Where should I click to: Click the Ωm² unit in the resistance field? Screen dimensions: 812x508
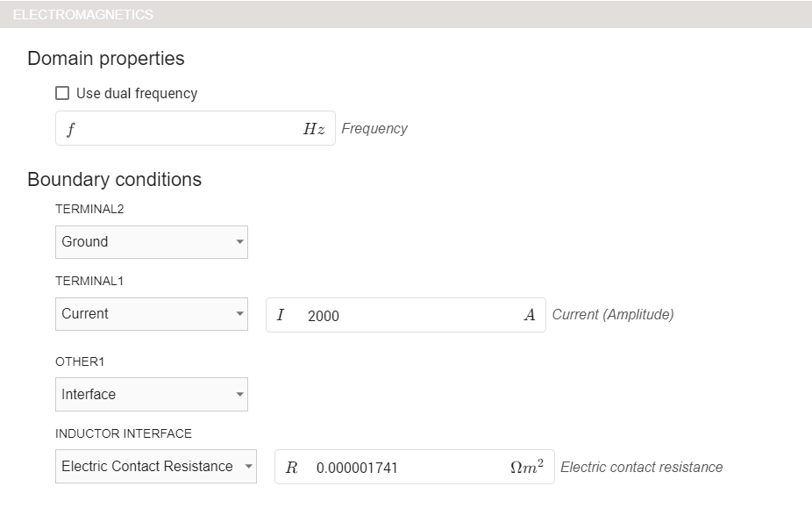coord(526,468)
